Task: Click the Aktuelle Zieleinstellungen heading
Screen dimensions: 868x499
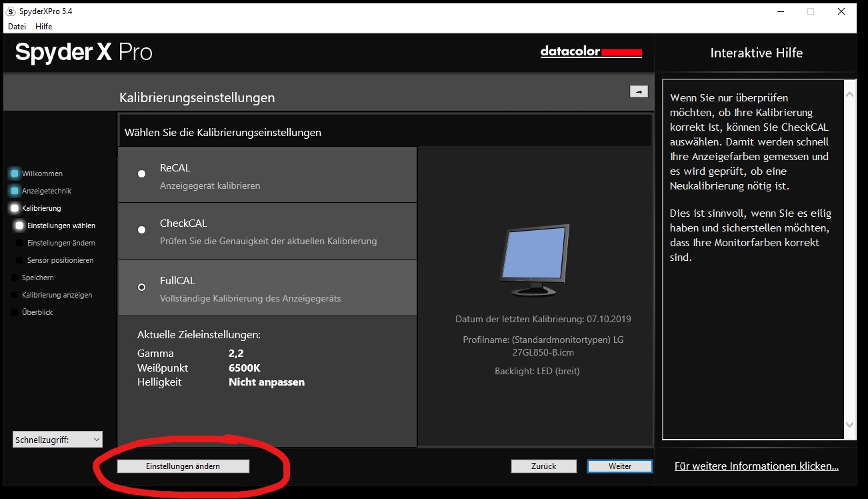Action: (199, 335)
